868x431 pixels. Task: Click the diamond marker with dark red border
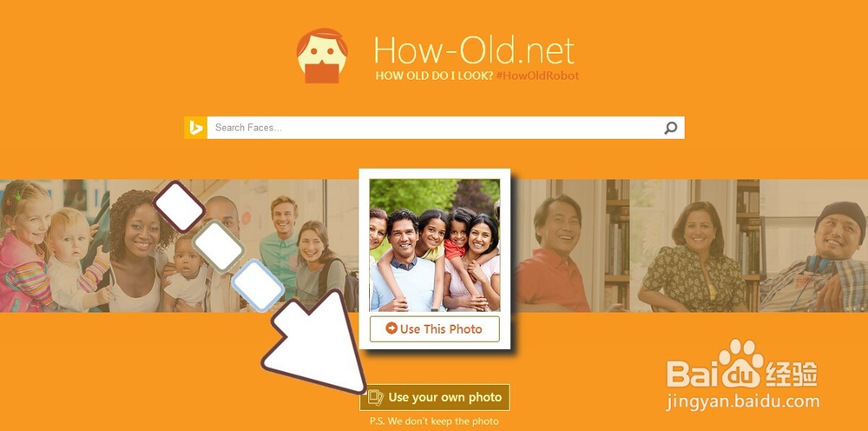click(180, 207)
